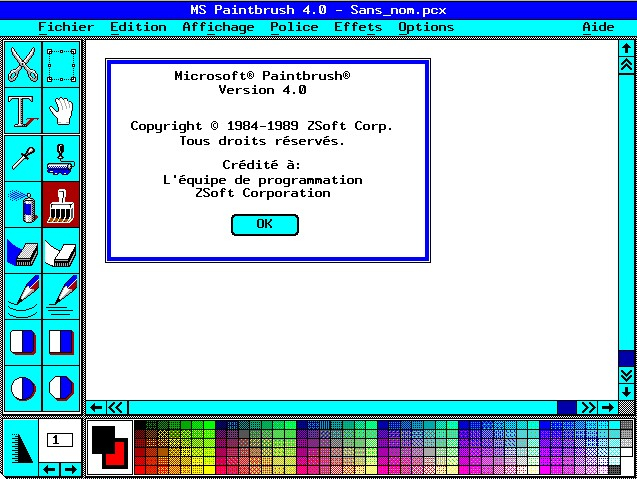Click the "Crédité à:" label

(x=262, y=165)
